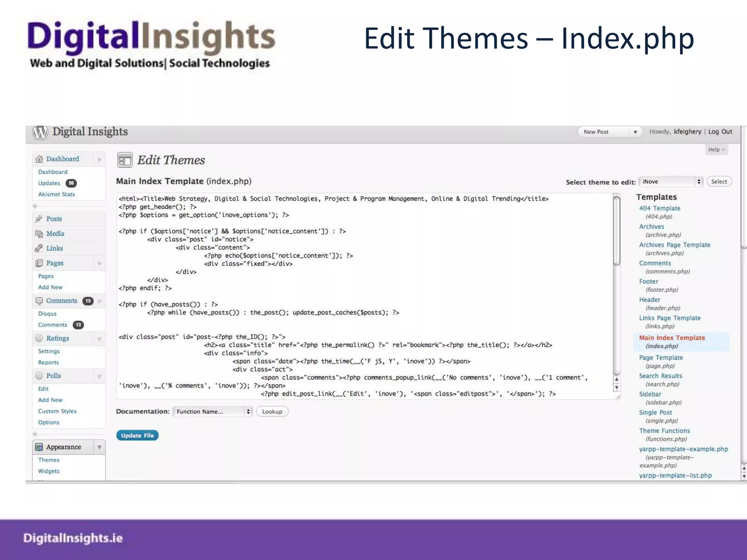
Task: Open the Search Results template file
Action: (x=660, y=376)
